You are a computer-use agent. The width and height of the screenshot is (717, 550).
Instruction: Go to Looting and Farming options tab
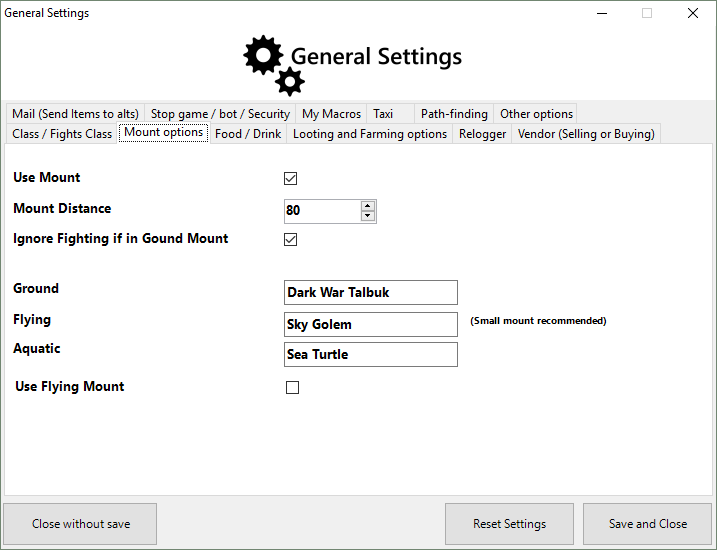pyautogui.click(x=370, y=134)
